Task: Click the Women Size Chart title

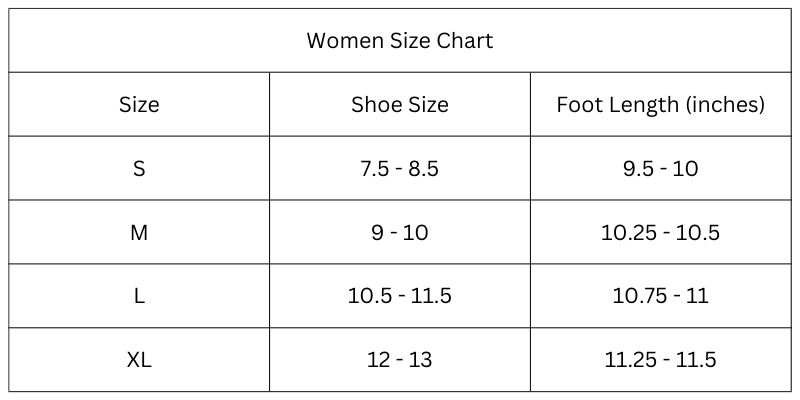Action: 400,41
